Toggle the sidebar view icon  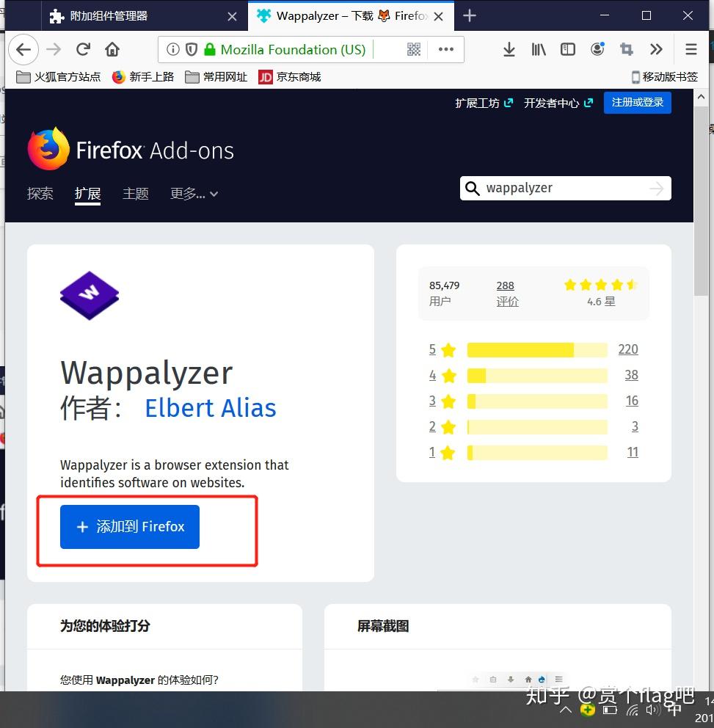pos(568,49)
